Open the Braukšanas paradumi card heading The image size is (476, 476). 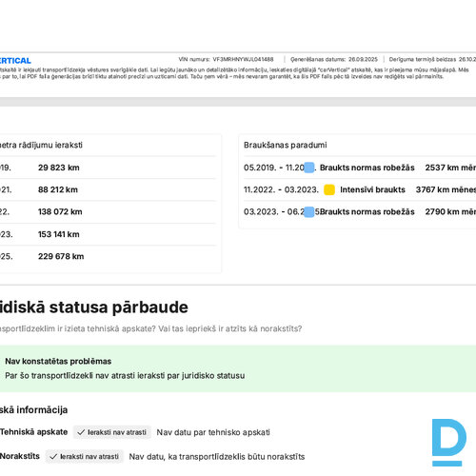coord(285,145)
